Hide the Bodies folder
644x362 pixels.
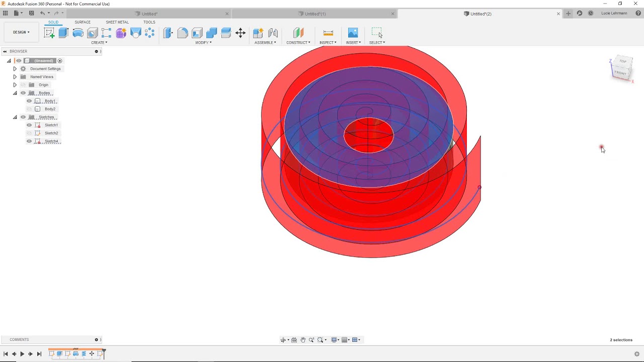click(x=23, y=93)
